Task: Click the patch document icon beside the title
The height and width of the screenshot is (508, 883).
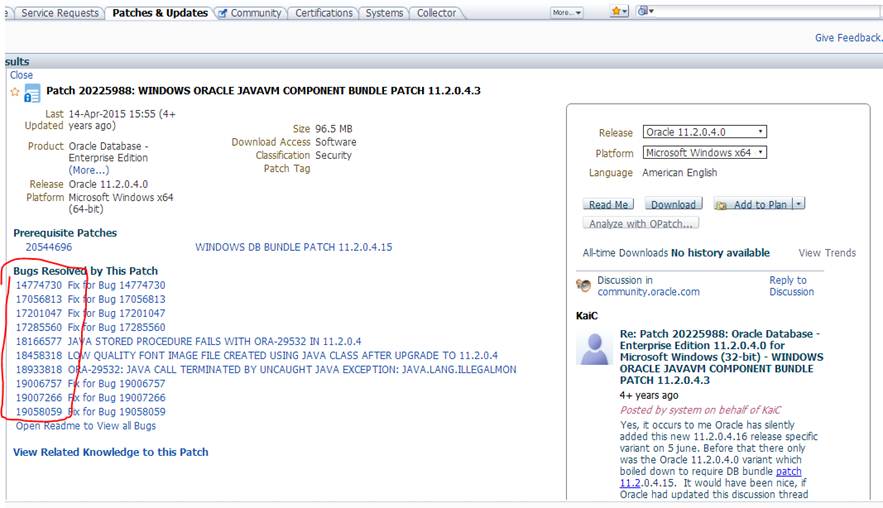Action: (x=32, y=93)
